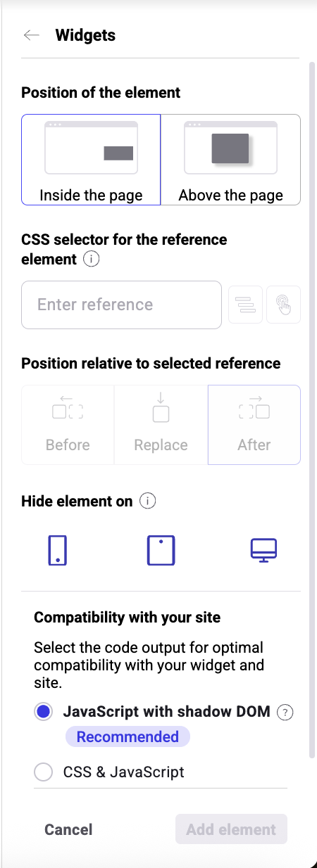Open info tooltip for CSS selector reference
The image size is (317, 868).
(91, 259)
